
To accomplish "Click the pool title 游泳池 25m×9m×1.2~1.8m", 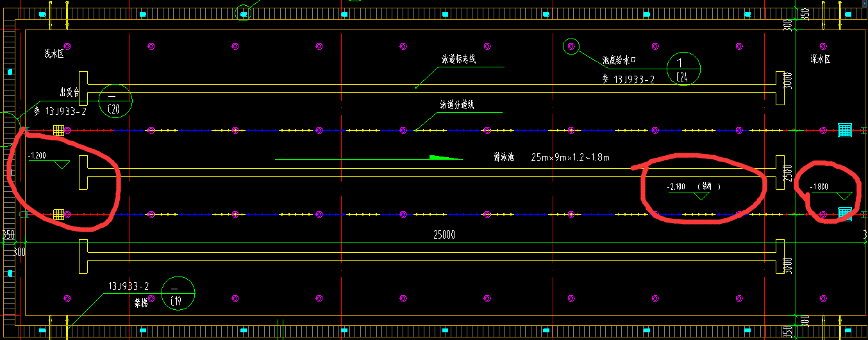I will [x=551, y=157].
